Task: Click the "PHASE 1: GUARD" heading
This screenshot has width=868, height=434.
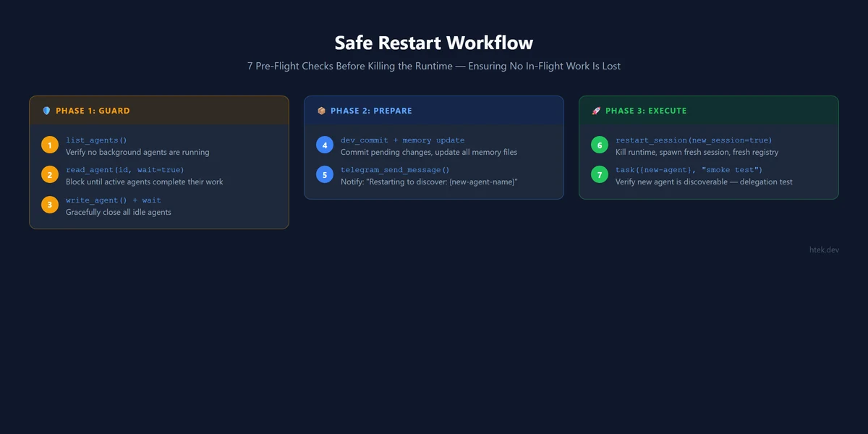Action: [93, 111]
